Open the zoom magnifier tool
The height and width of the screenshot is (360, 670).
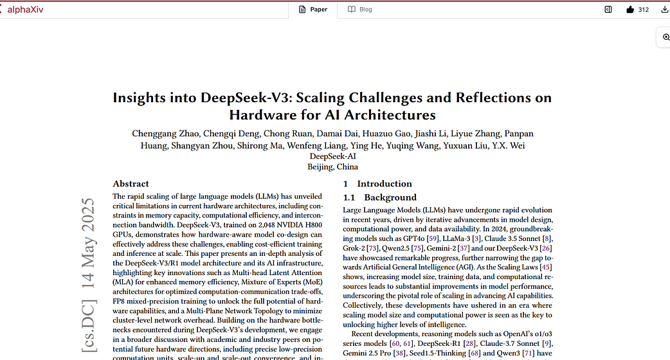pos(666,37)
